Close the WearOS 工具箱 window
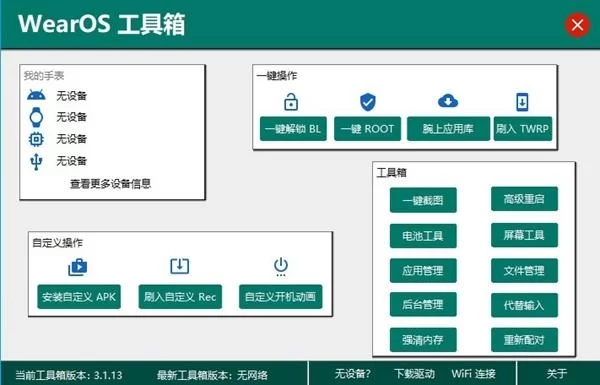This screenshot has width=600, height=385. 577,25
